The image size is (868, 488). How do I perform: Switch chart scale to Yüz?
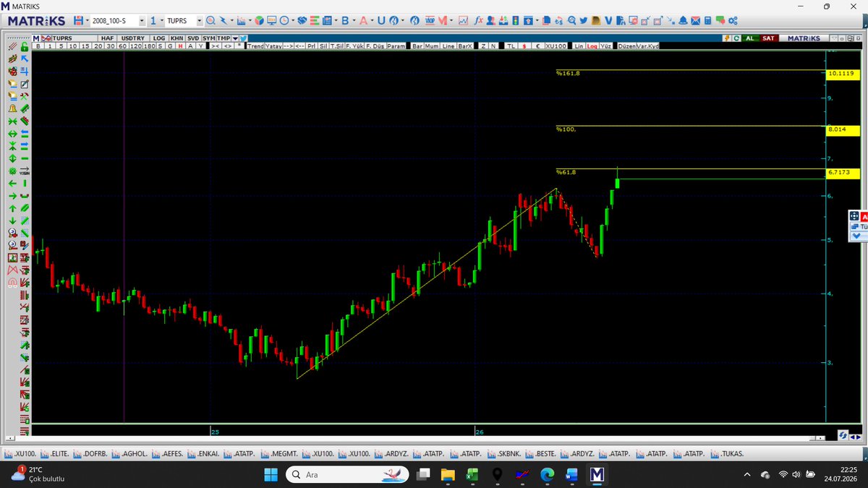tap(605, 46)
